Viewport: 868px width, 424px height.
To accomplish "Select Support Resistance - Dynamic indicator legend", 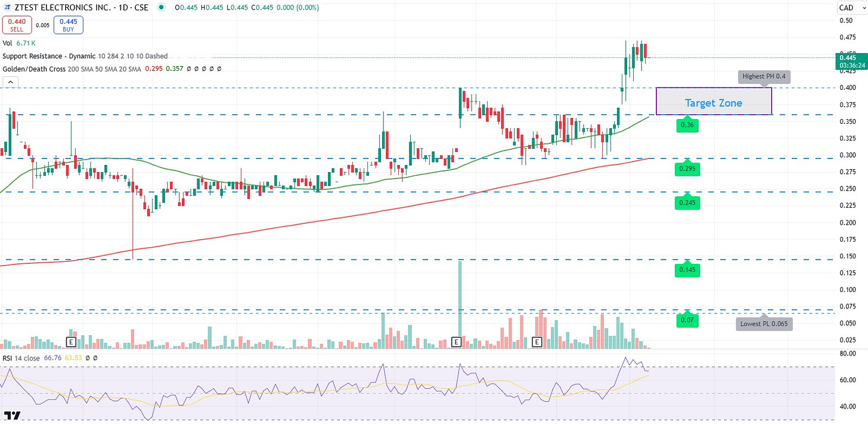I will 85,56.
